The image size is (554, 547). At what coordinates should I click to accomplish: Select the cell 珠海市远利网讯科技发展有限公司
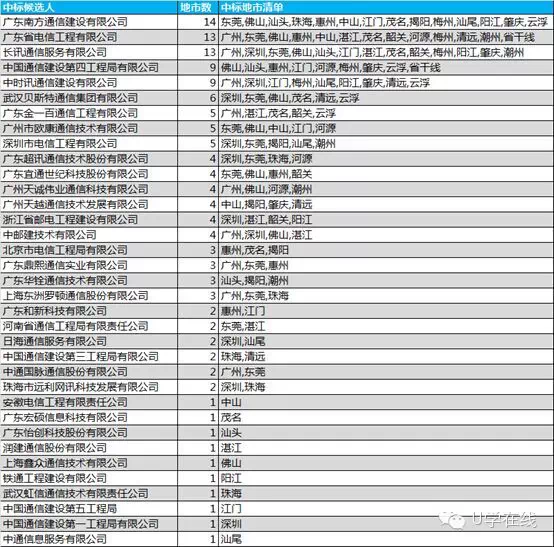pos(89,387)
